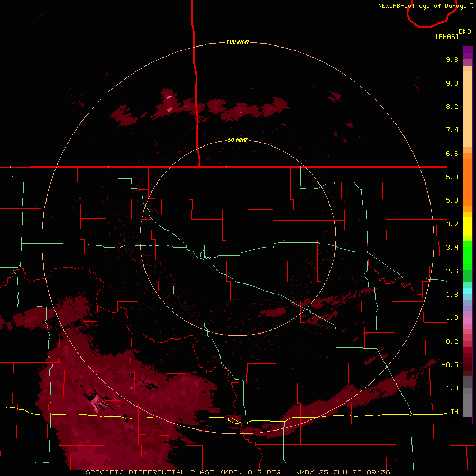Click the 3.4 legend value

[452, 248]
